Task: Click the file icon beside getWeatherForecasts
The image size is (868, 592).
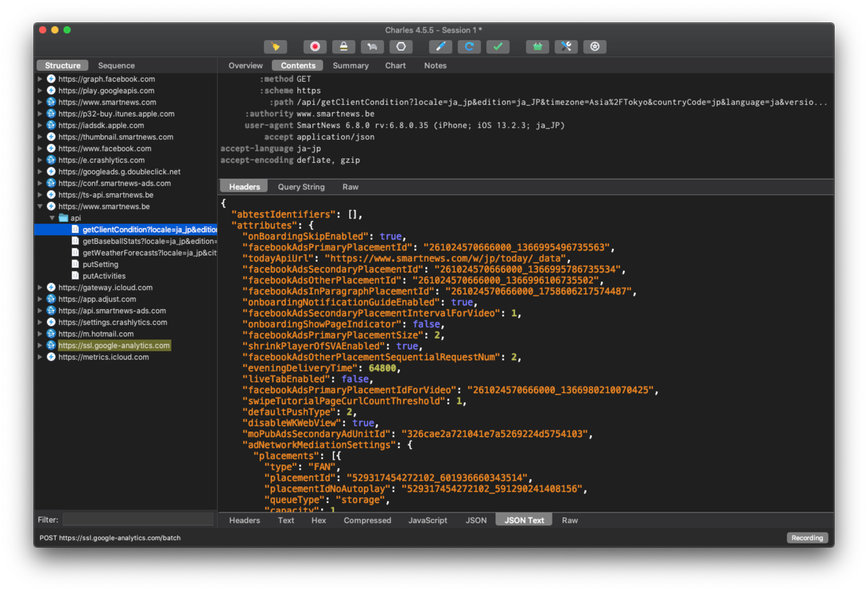Action: (x=75, y=253)
